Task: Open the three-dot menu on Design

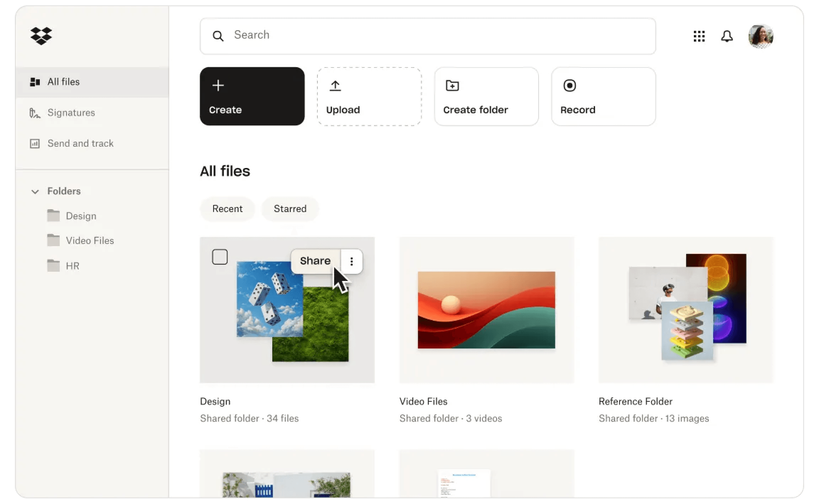Action: tap(352, 261)
